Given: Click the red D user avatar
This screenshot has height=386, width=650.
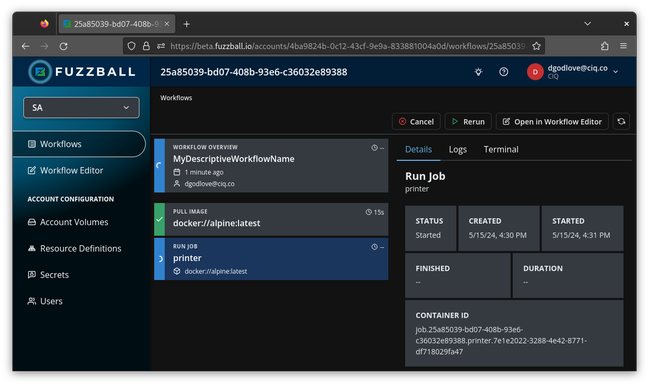Looking at the screenshot, I should coord(535,72).
